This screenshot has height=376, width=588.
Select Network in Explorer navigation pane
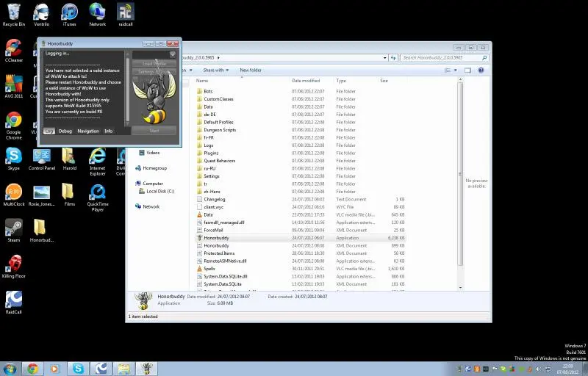click(148, 206)
